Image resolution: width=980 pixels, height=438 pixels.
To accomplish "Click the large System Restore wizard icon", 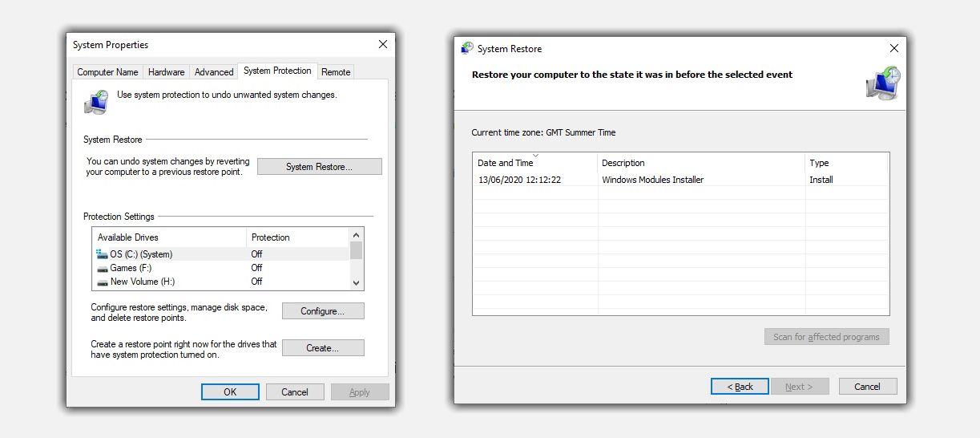I will coord(883,83).
